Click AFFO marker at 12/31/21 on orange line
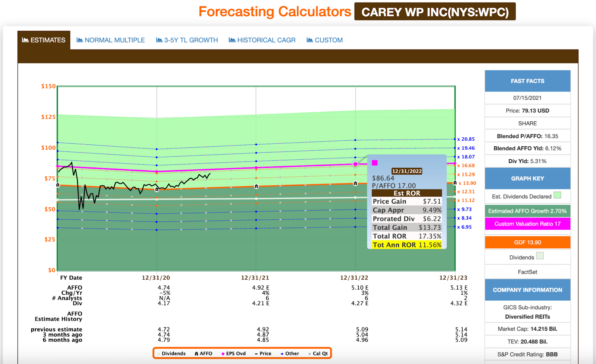Viewport: 596px width, 364px height. pyautogui.click(x=256, y=186)
